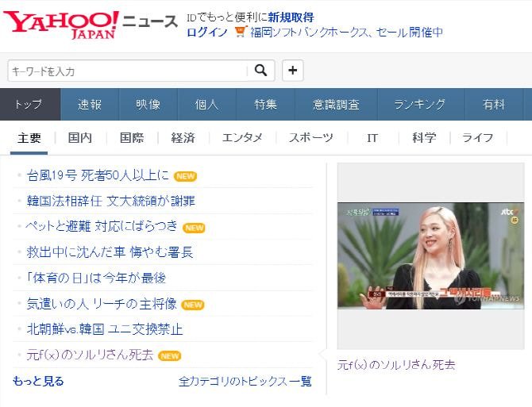Open the 速報 navigation tab
This screenshot has width=532, height=407.
click(90, 105)
